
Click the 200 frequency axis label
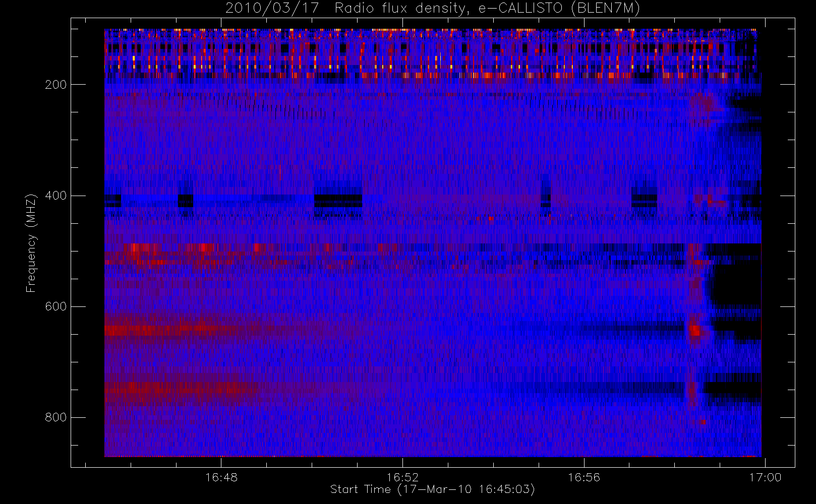pyautogui.click(x=55, y=85)
